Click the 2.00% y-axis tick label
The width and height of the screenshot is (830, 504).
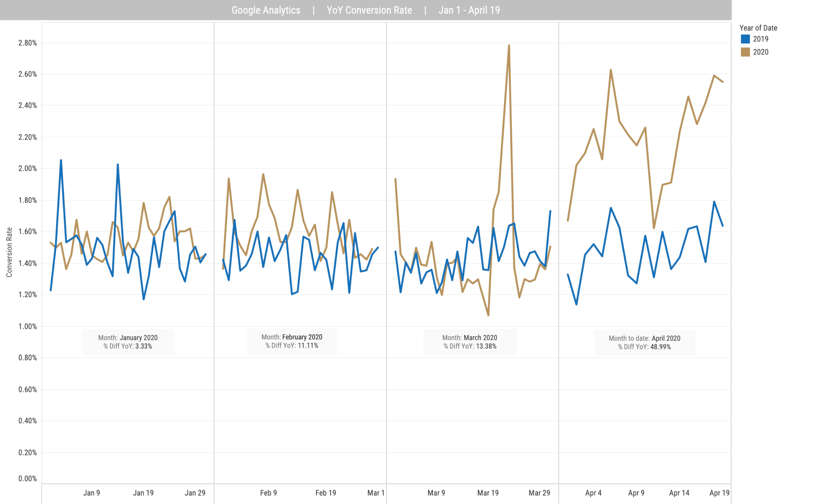click(x=28, y=169)
